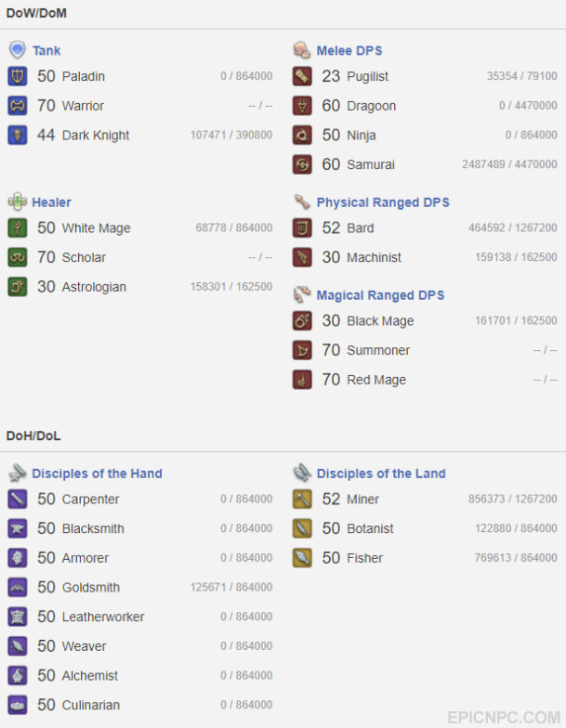Open the Melee DPS role heading
Viewport: 566px width, 728px height.
[349, 50]
